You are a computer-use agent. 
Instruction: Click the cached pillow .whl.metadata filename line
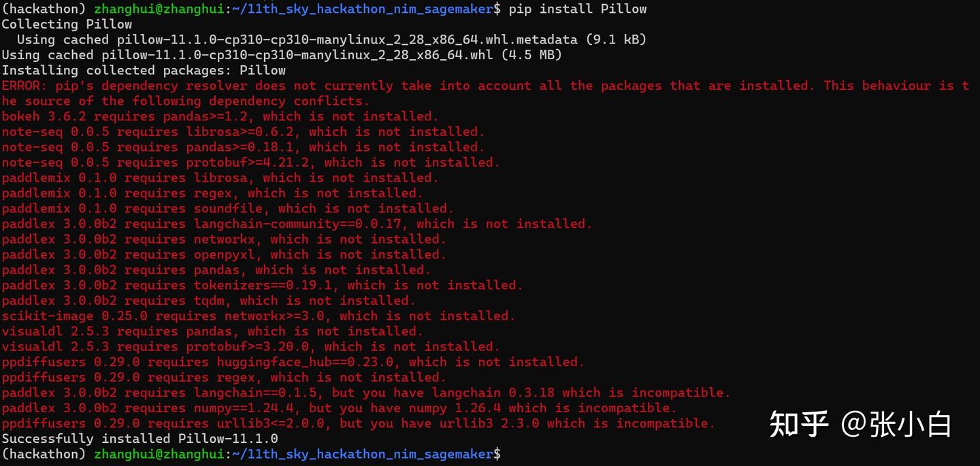pos(331,39)
